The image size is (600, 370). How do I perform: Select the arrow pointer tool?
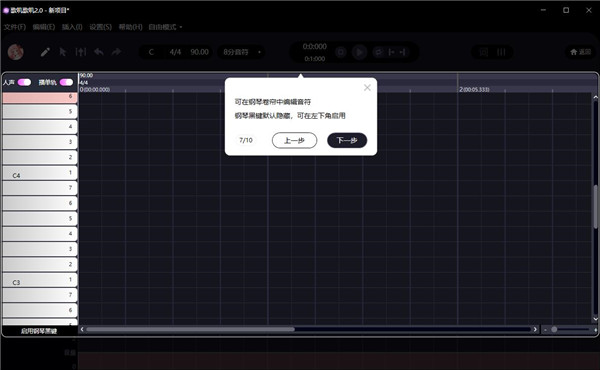(x=63, y=52)
